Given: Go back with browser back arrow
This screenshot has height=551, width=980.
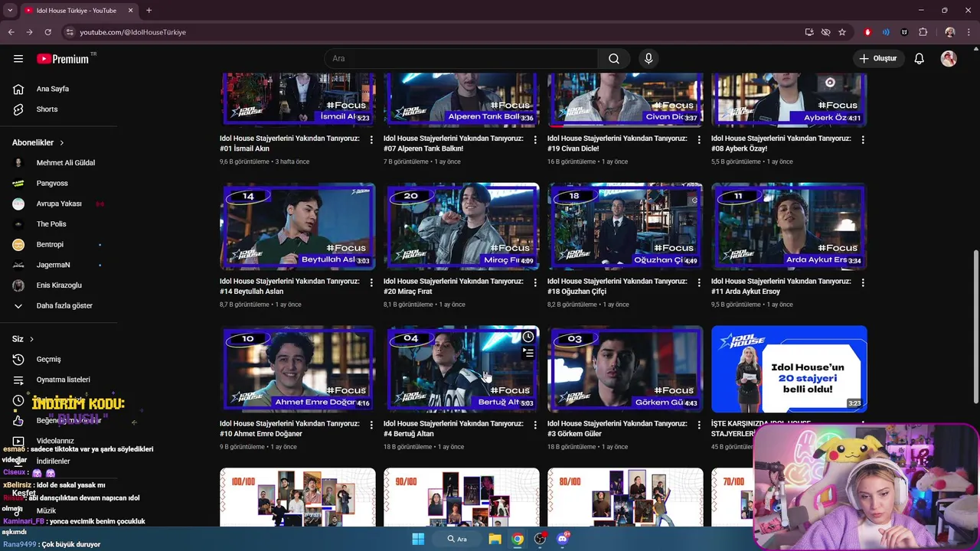Looking at the screenshot, I should [11, 32].
